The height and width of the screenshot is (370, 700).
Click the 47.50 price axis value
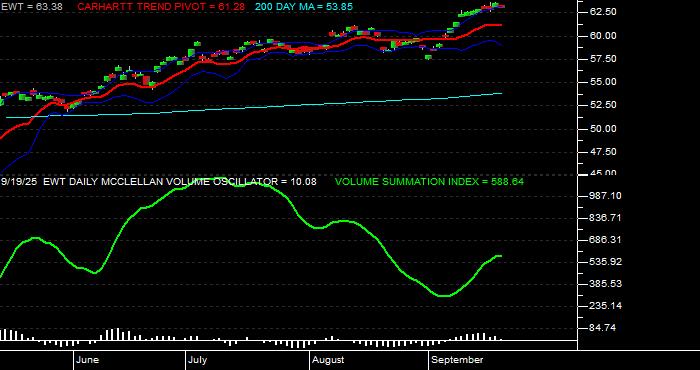coord(604,152)
